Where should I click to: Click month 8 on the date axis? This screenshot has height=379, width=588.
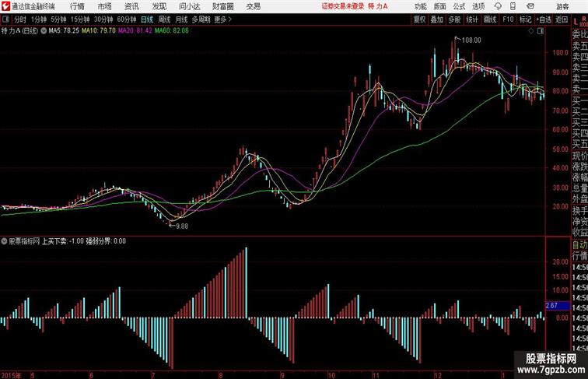pos(221,375)
